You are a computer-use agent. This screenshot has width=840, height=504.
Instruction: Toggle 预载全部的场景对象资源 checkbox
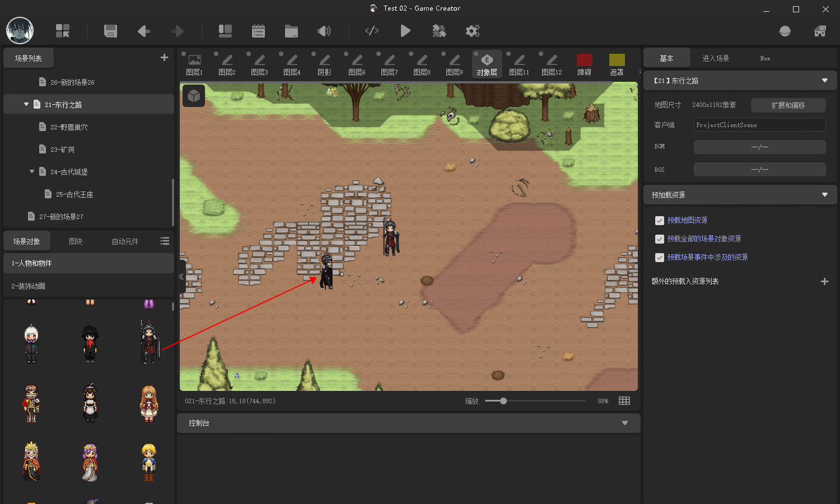click(x=660, y=239)
